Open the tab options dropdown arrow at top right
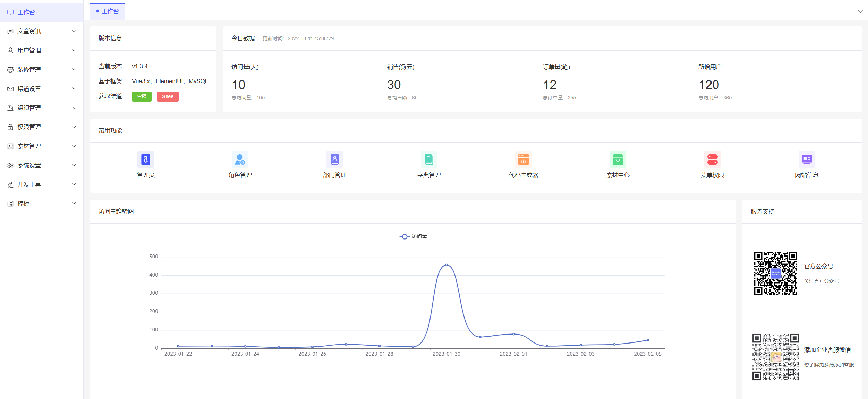 860,11
